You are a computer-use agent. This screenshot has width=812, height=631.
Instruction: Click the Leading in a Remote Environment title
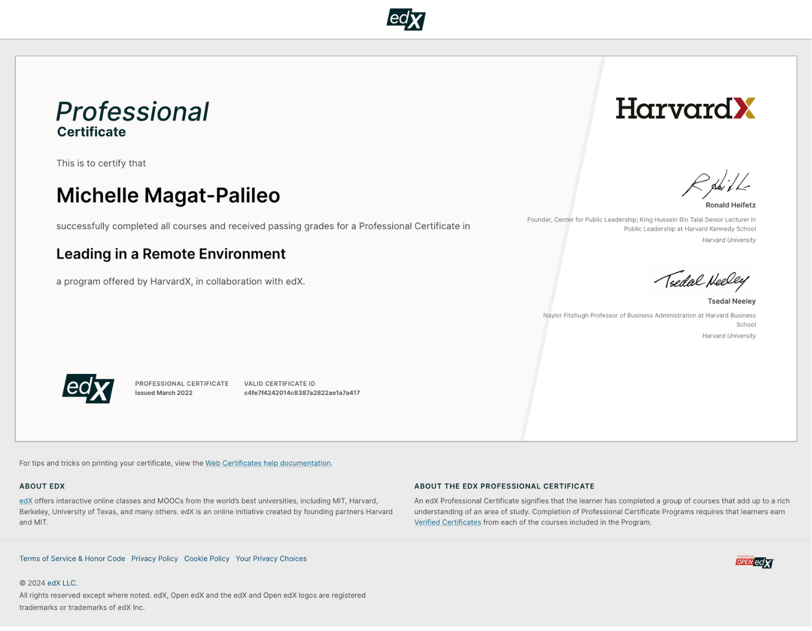(171, 254)
